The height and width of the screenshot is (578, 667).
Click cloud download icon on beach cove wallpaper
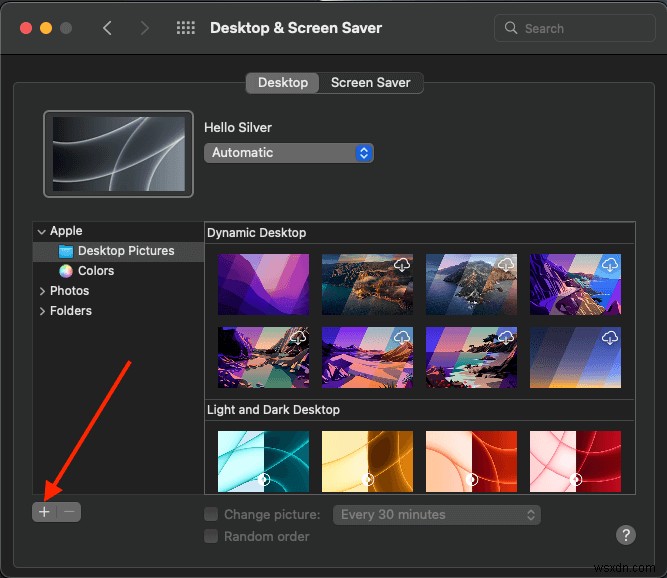pos(506,338)
